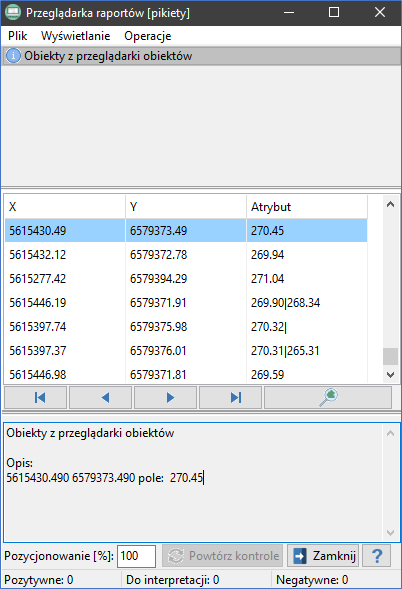402x589 pixels.
Task: Click the Pozytywne: 0 status entry
Action: 39,580
